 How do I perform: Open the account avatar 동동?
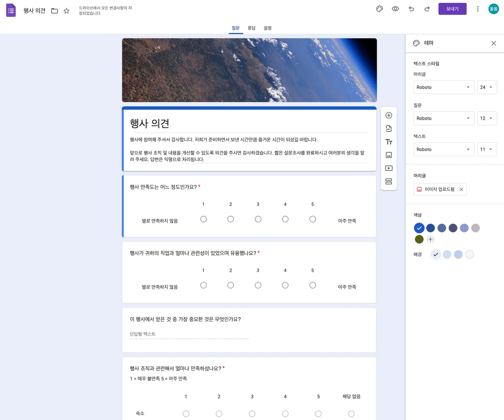click(493, 9)
